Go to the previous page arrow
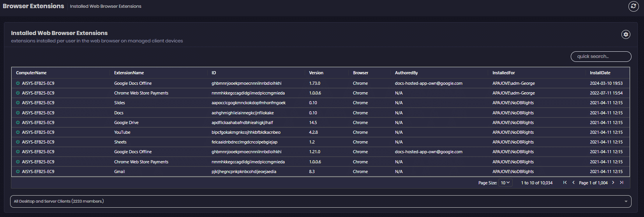Screen dimensions: 644x217 (573, 183)
